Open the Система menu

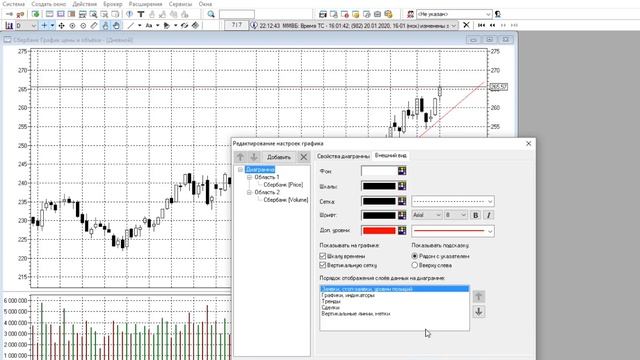coord(13,4)
